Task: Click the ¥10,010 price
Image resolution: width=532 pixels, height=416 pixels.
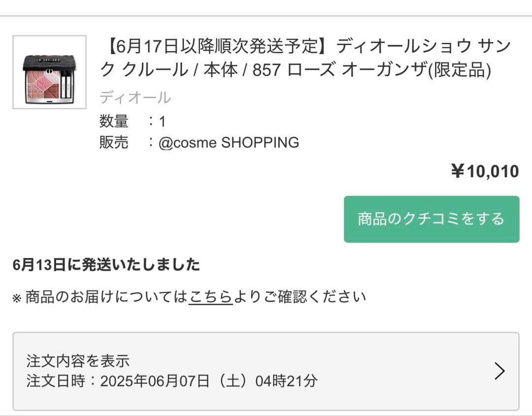Action: pos(485,171)
